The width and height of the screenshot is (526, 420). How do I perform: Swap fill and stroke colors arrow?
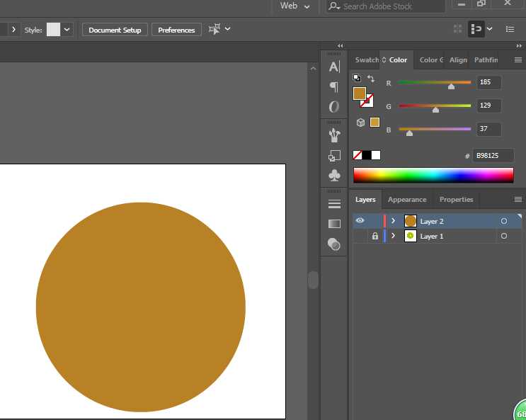pos(370,78)
